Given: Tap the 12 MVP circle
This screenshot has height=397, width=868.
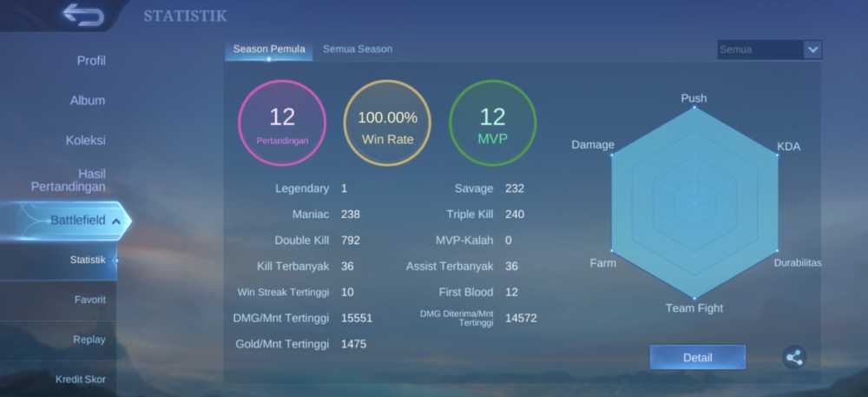Looking at the screenshot, I should point(493,122).
